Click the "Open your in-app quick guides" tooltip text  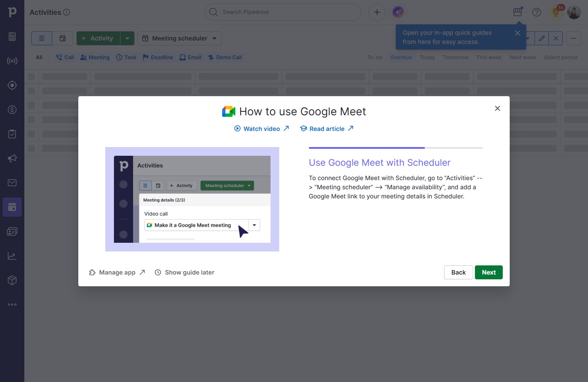[447, 37]
